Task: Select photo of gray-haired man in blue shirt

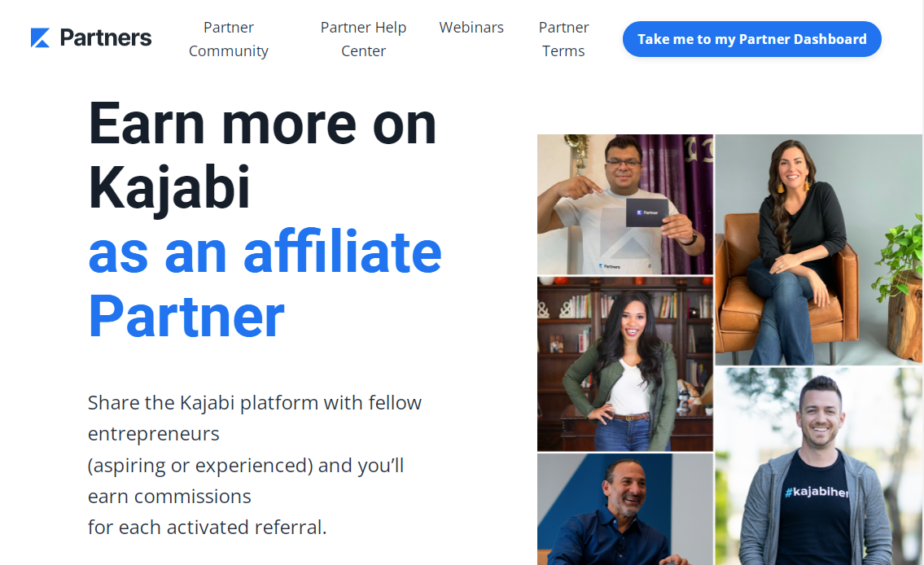Action: point(624,509)
